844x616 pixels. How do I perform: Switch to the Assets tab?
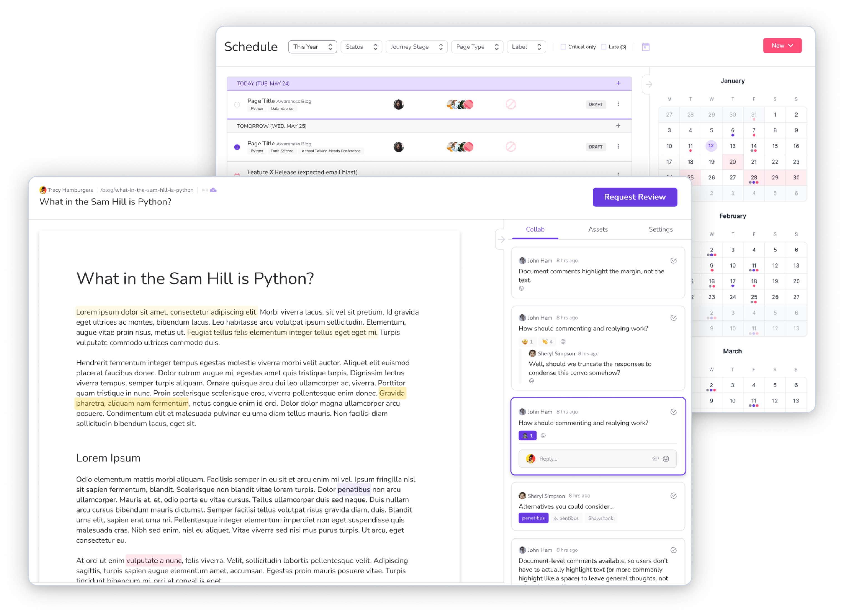[x=598, y=229]
